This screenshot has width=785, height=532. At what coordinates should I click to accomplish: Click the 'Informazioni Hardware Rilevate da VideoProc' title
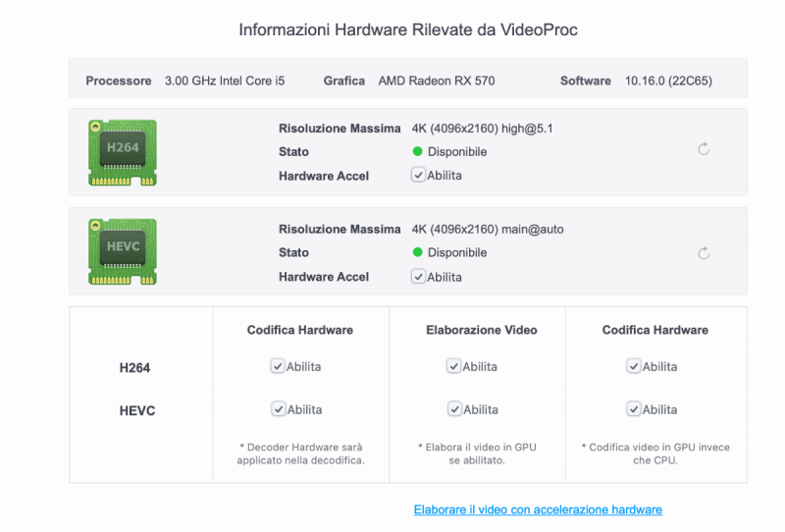408,29
